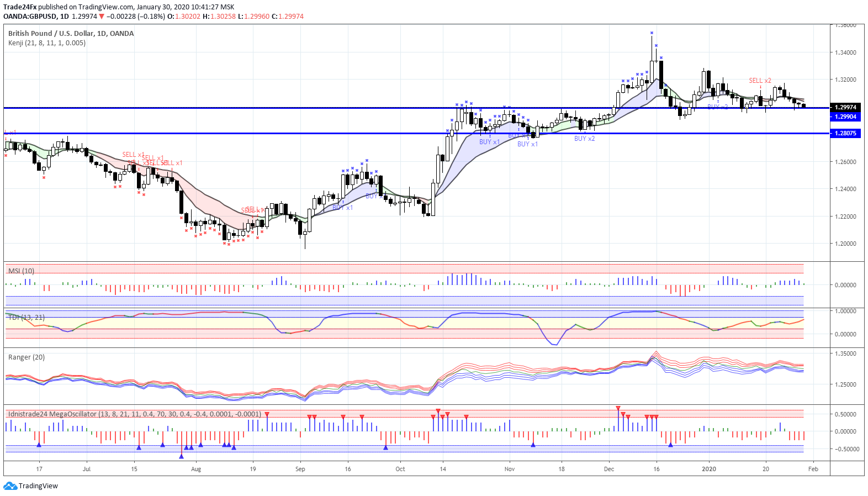Click the -0.00228 (-0.18%) price change
This screenshot has width=868, height=496.
(x=135, y=17)
